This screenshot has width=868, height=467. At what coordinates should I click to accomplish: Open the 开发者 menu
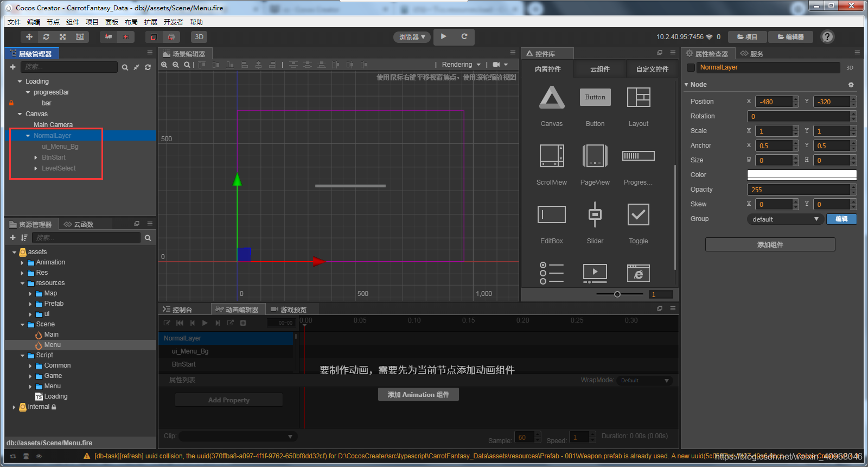point(174,22)
